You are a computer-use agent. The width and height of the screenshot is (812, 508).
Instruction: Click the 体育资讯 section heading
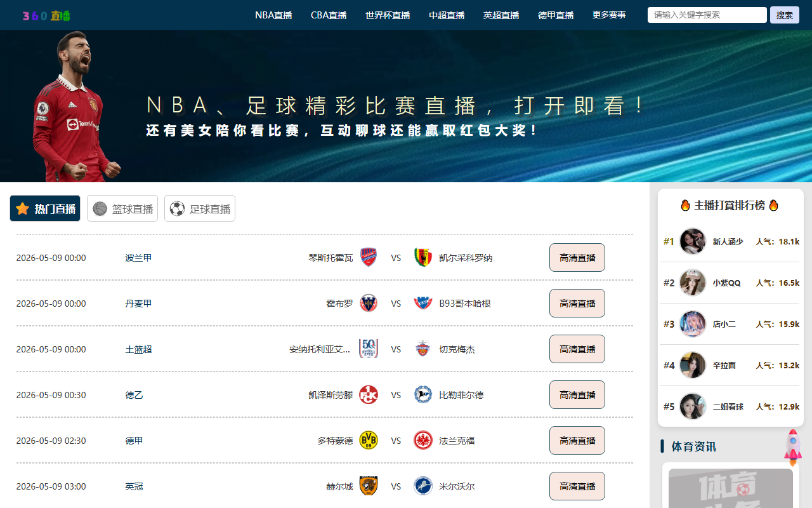click(x=693, y=446)
